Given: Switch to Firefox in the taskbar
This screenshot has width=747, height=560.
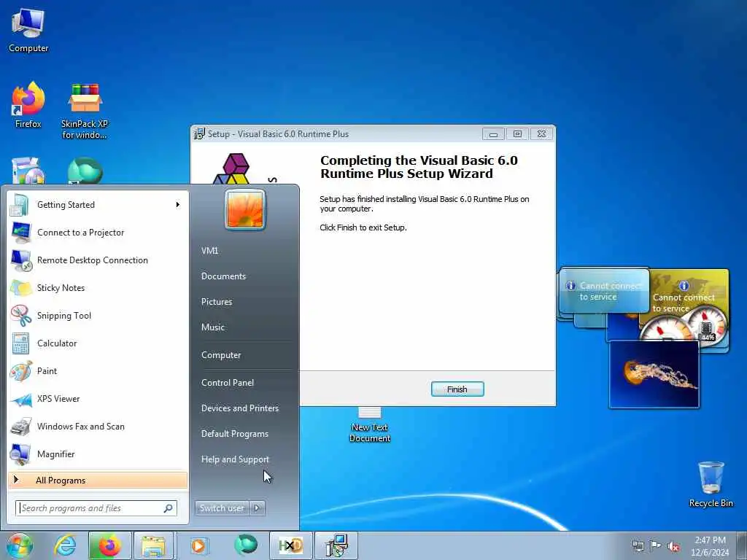Looking at the screenshot, I should pyautogui.click(x=109, y=545).
